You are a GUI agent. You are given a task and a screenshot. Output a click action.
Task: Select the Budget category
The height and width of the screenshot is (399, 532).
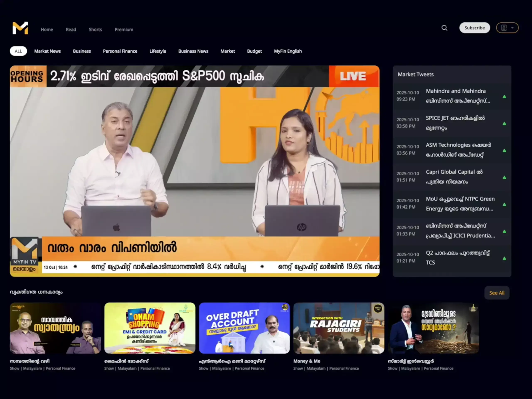pos(254,51)
